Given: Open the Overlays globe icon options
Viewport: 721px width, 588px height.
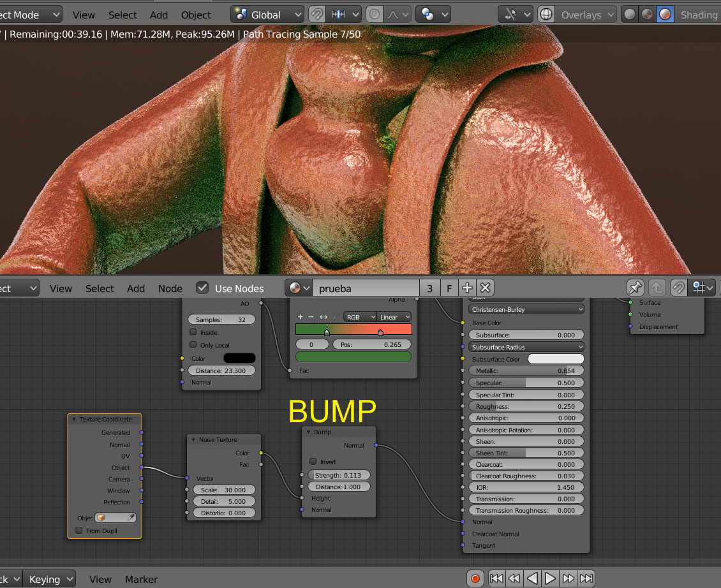Looking at the screenshot, I should (x=546, y=13).
